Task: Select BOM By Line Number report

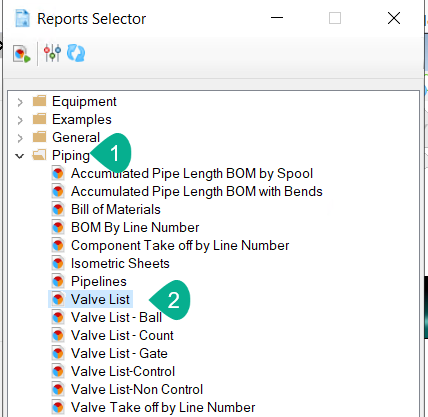Action: [135, 227]
